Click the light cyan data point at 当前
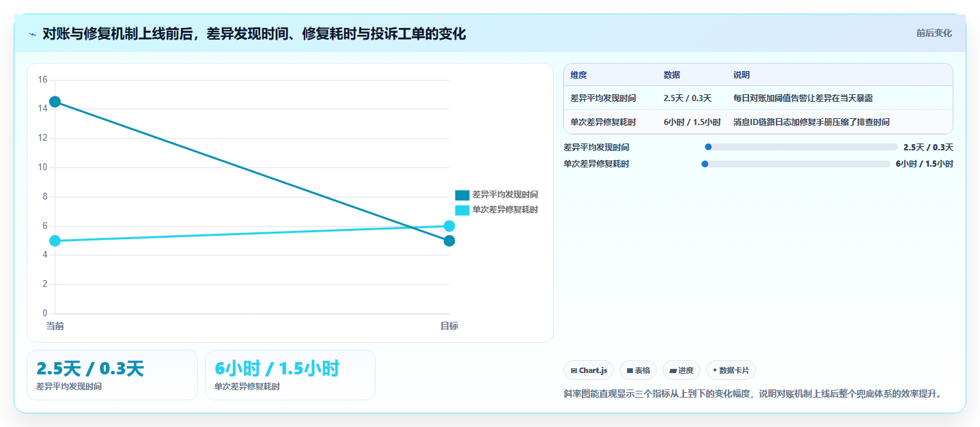The width and height of the screenshot is (980, 427). pos(55,240)
